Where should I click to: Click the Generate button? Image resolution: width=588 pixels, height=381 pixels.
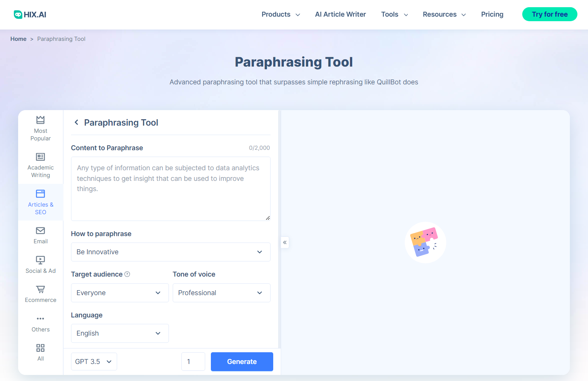(x=241, y=361)
